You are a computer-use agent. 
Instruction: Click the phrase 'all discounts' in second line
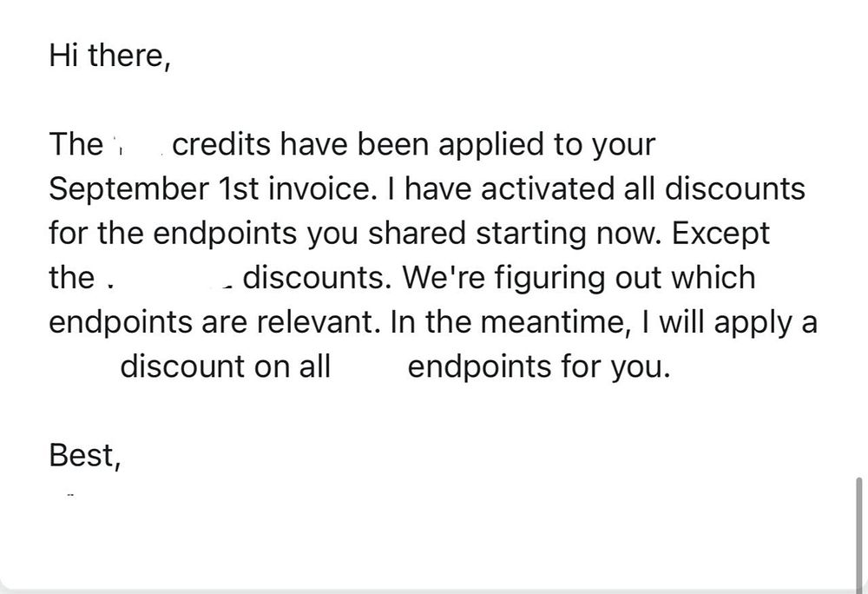714,188
